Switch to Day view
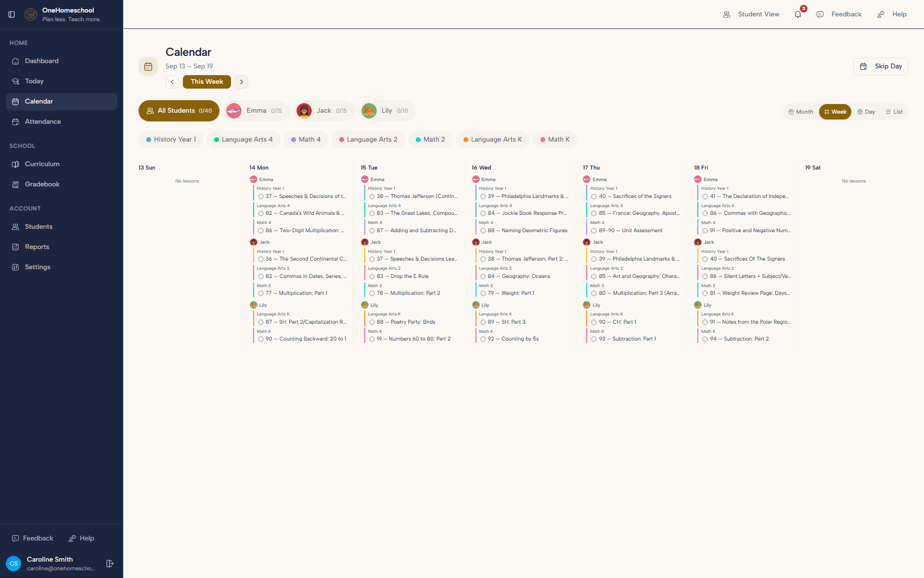 866,112
